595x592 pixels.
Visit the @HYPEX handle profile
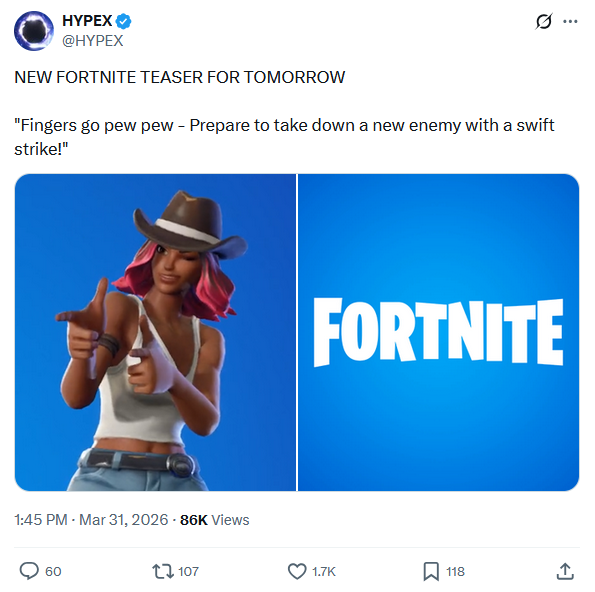tap(93, 41)
